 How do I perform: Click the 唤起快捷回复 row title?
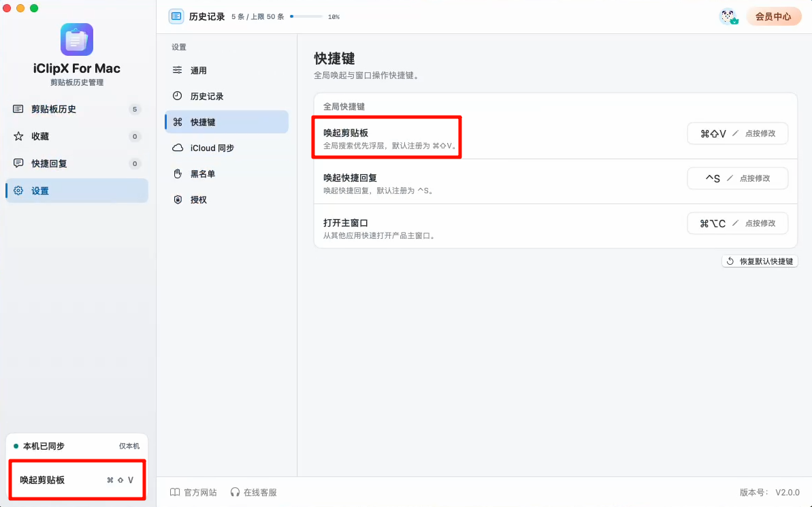350,178
